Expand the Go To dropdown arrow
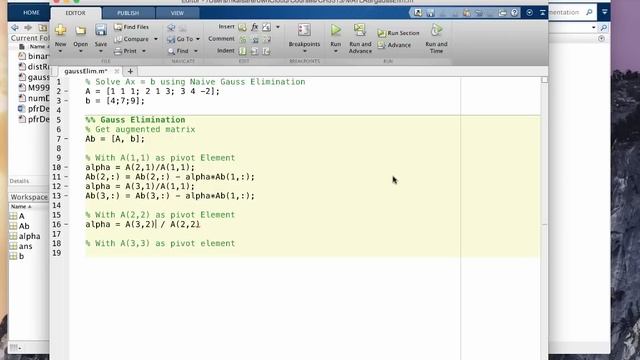 point(198,39)
